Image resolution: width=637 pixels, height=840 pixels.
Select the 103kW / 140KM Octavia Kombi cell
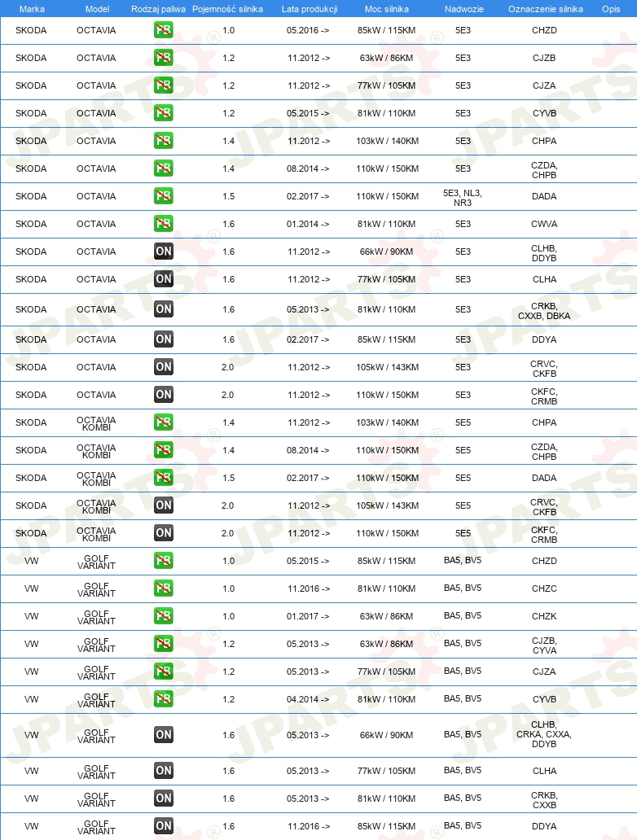point(387,422)
